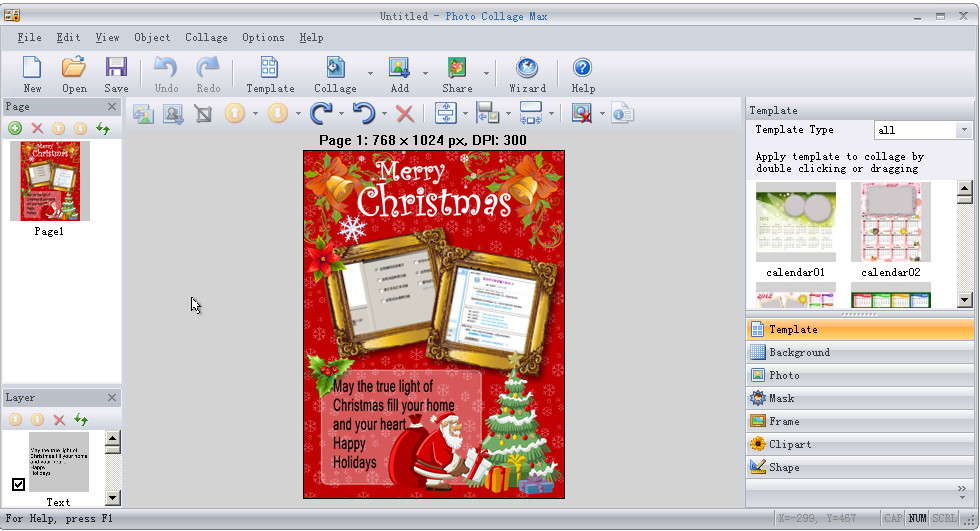
Task: Click the panel tabs overflow chevron
Action: (x=961, y=489)
